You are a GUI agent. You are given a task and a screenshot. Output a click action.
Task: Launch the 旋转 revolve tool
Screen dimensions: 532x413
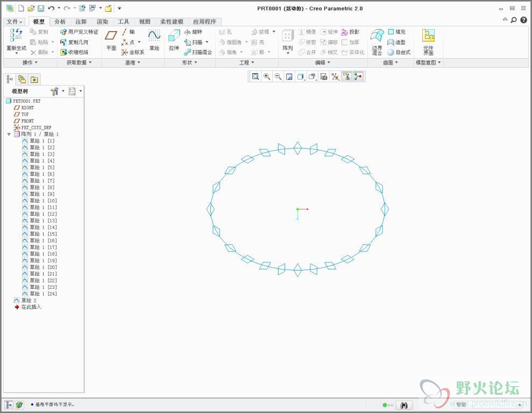pyautogui.click(x=193, y=32)
